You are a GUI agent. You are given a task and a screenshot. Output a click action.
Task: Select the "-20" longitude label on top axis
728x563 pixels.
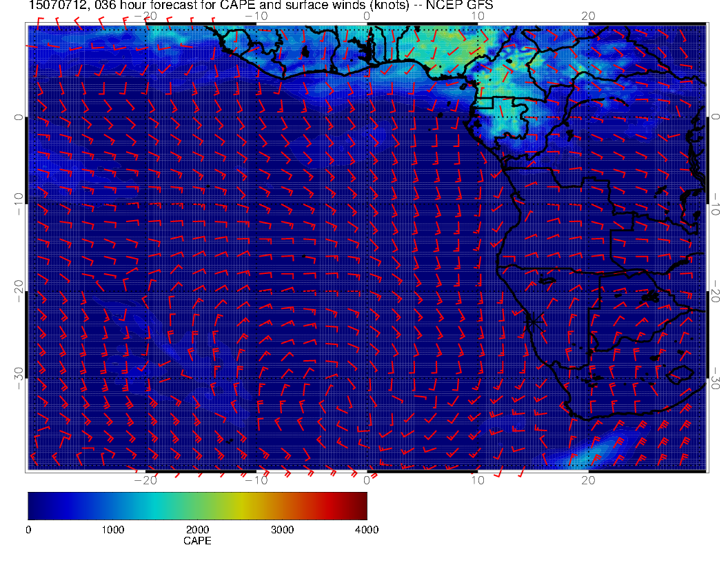[x=145, y=16]
